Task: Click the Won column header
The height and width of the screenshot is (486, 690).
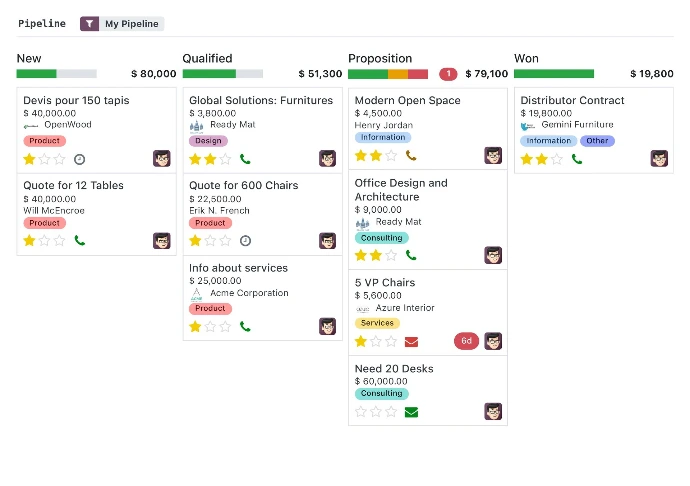Action: (526, 58)
